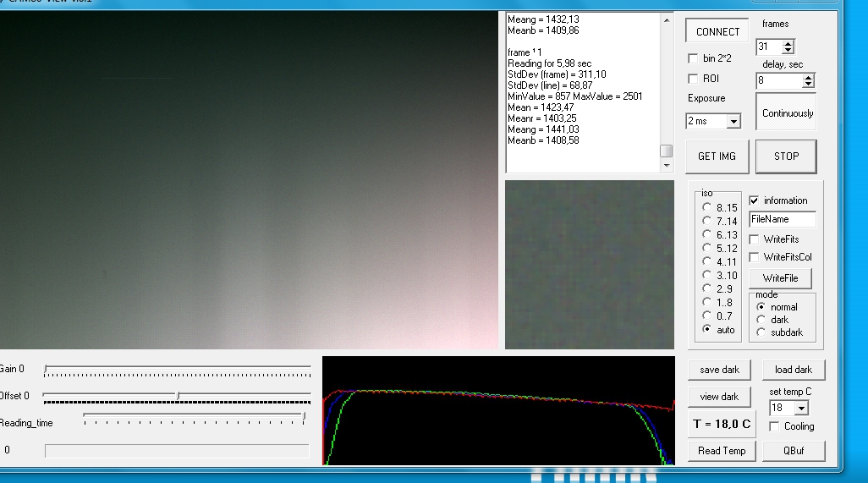The image size is (868, 483).
Task: Click the 'StdDev (frame) = 311,10' log line
Action: pos(557,74)
